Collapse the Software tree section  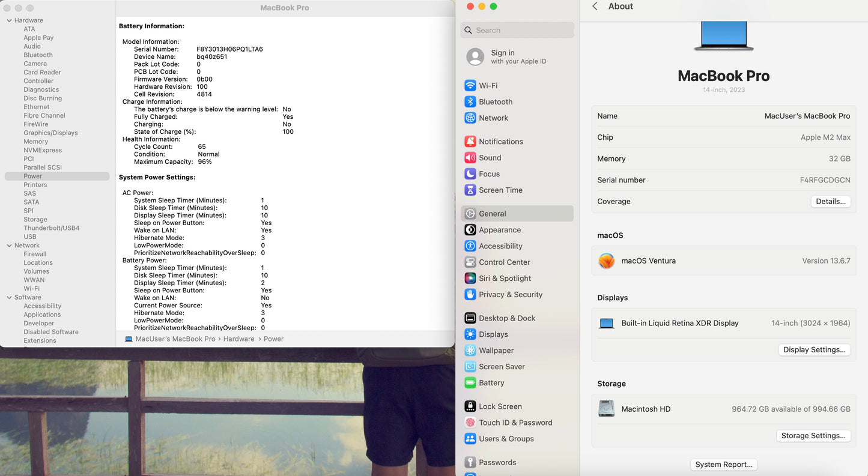coord(9,297)
